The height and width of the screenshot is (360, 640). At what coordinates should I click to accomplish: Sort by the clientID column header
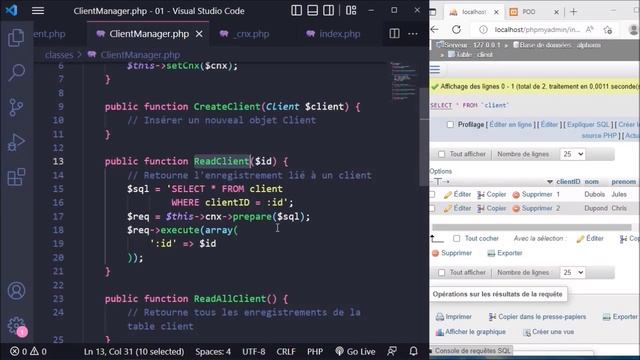pyautogui.click(x=568, y=182)
